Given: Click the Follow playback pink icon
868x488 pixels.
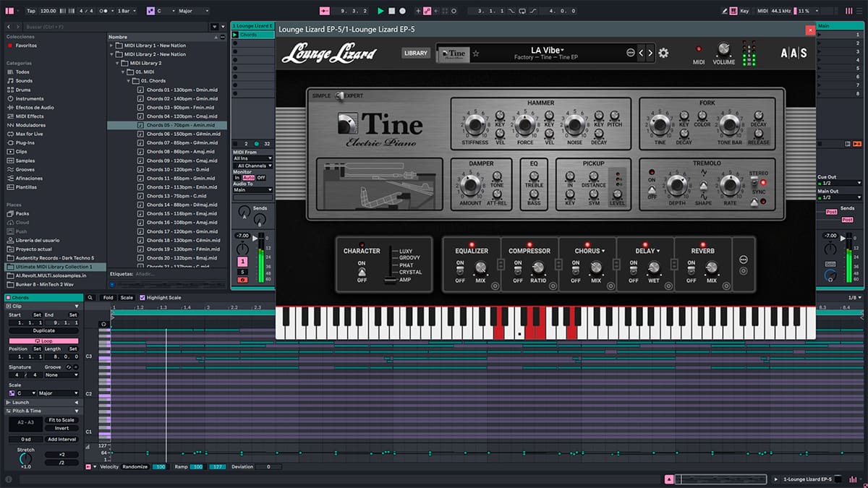Looking at the screenshot, I should (324, 11).
